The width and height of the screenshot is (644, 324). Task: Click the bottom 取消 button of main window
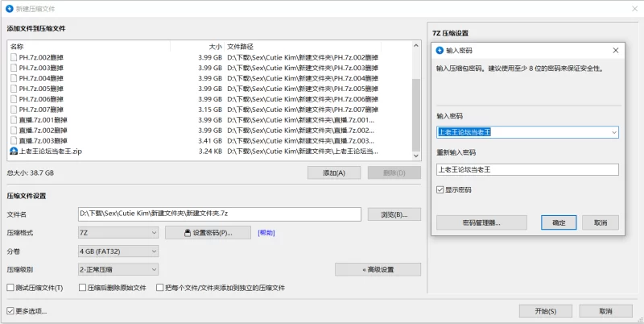pyautogui.click(x=605, y=311)
